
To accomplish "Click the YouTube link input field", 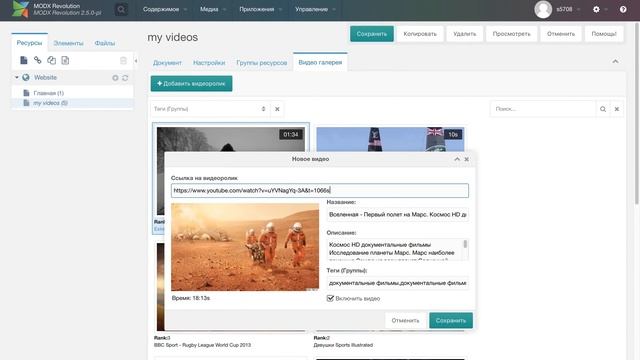I will coord(320,191).
